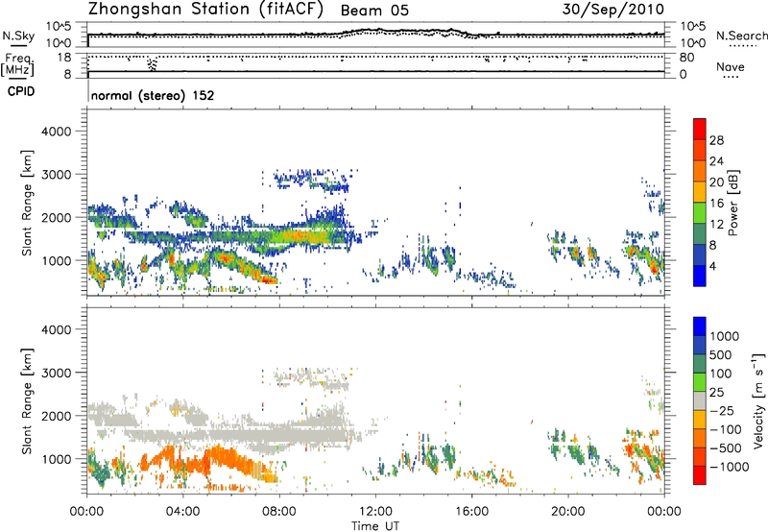This screenshot has width=768, height=532.
Task: Select the '1000' range tick in the velocity panel
Action: [x=57, y=460]
